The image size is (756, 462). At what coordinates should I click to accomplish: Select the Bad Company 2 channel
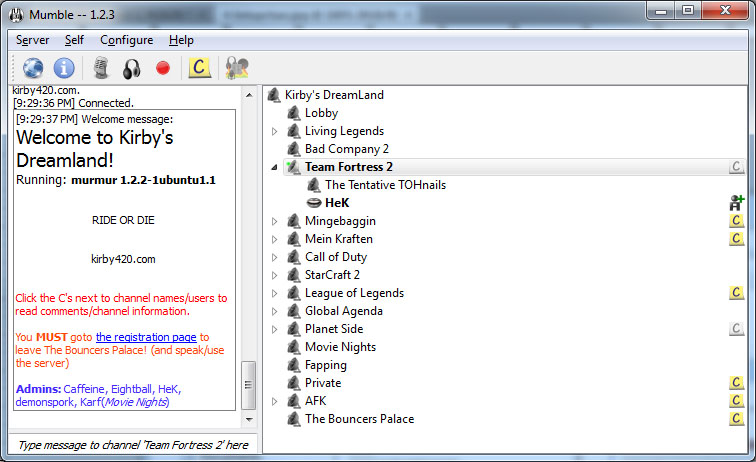tap(347, 149)
